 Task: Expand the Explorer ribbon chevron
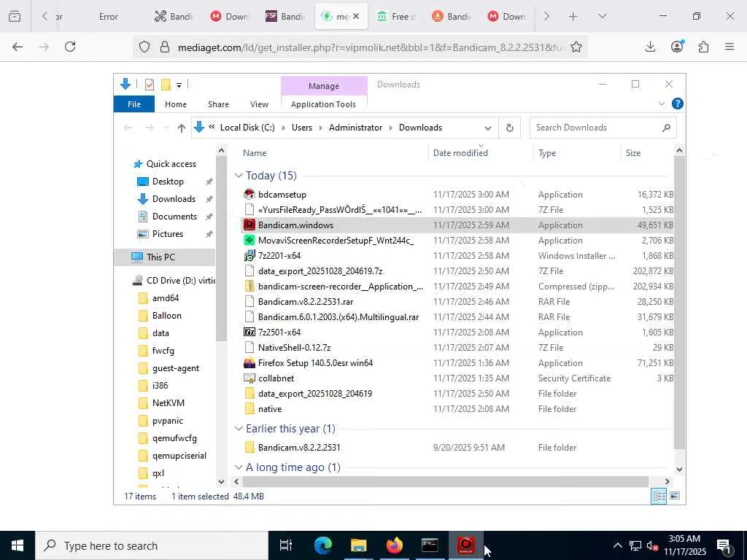tap(661, 104)
